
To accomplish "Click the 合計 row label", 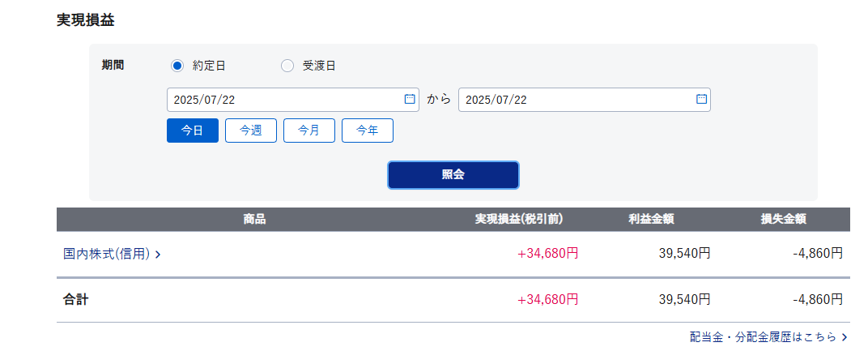I will [76, 300].
